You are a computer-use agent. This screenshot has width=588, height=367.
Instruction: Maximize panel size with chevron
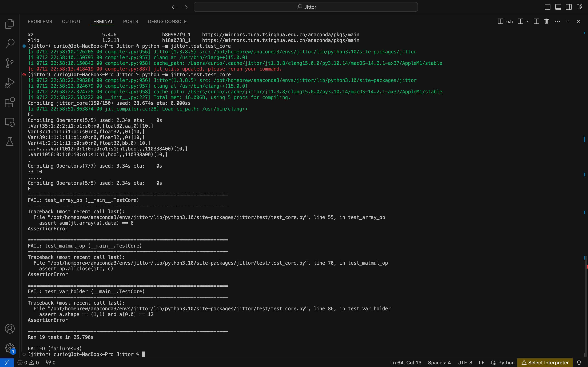click(568, 21)
